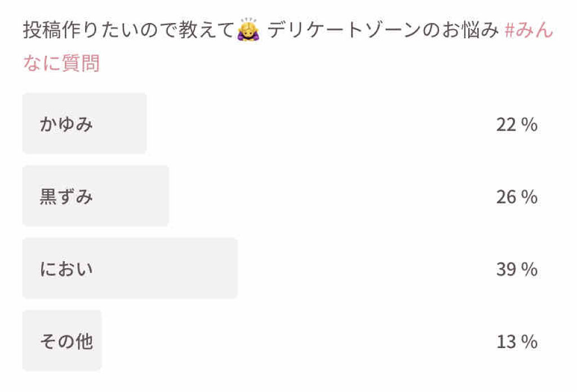Select the 黒ずみ poll option

coord(279,196)
